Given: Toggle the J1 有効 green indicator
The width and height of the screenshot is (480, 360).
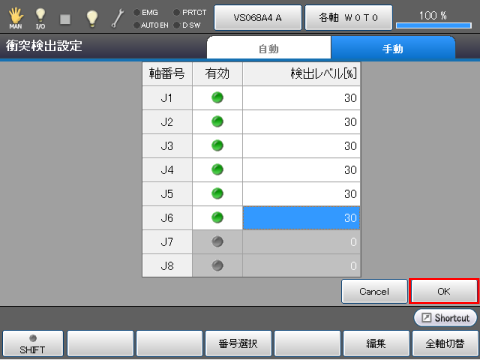Looking at the screenshot, I should tap(217, 98).
